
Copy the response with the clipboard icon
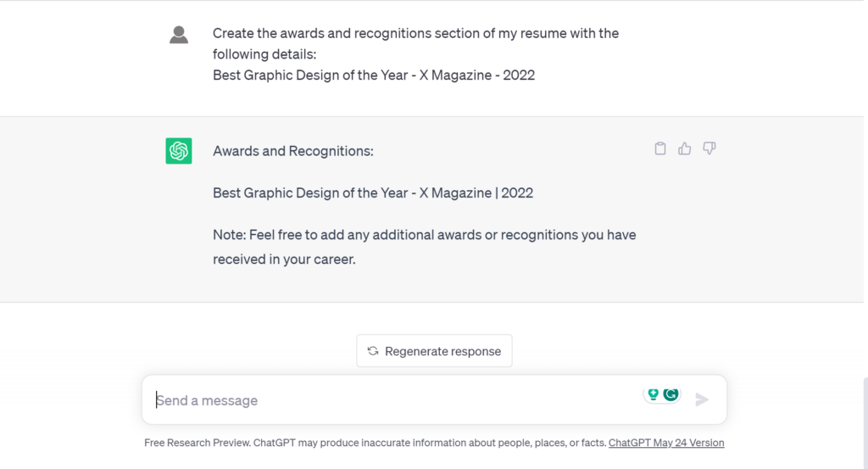tap(659, 148)
